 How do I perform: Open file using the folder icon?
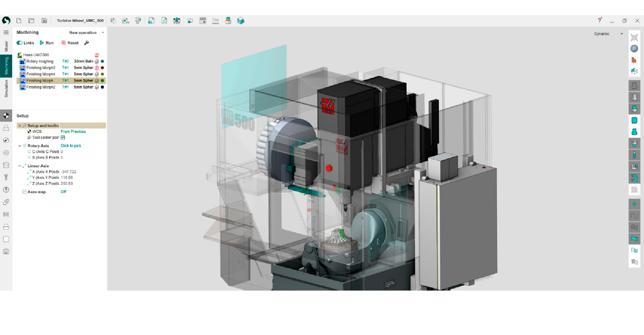click(31, 21)
